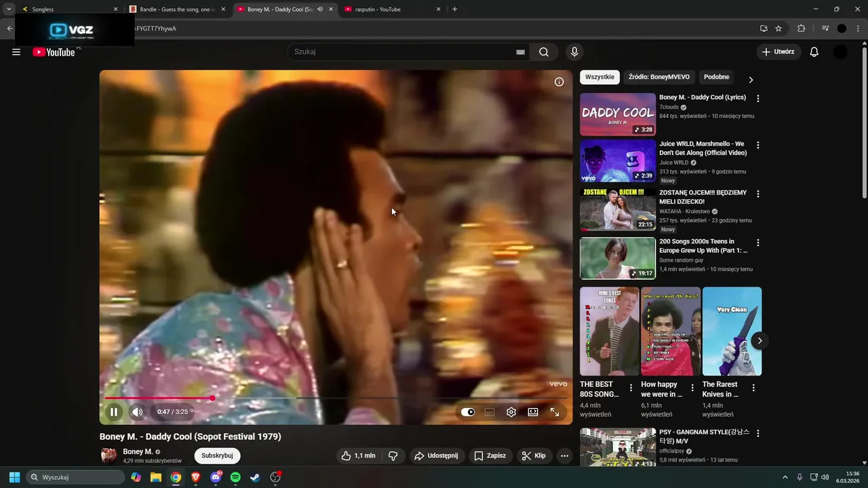Open the Utwórz create button
Viewport: 868px width, 488px height.
778,52
